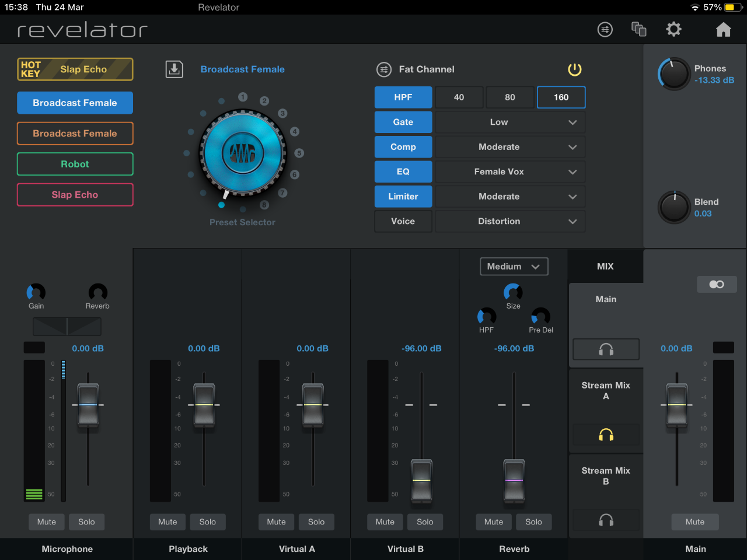Select the pink Slap Echo preset
The image size is (747, 560).
tap(75, 195)
